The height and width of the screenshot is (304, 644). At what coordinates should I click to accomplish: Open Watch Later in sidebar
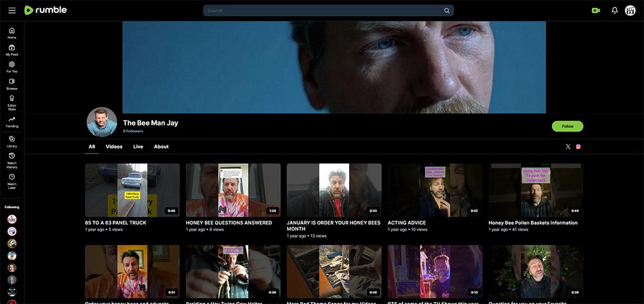coord(12,182)
